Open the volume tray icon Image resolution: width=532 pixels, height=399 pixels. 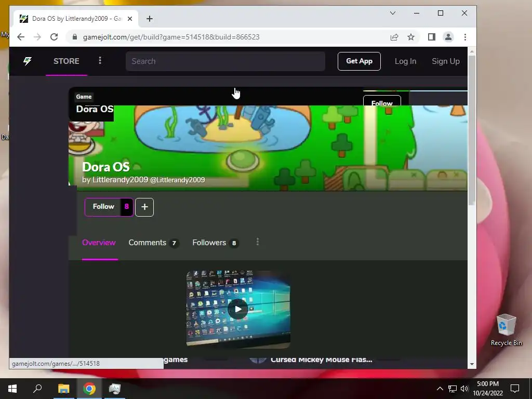tap(464, 389)
